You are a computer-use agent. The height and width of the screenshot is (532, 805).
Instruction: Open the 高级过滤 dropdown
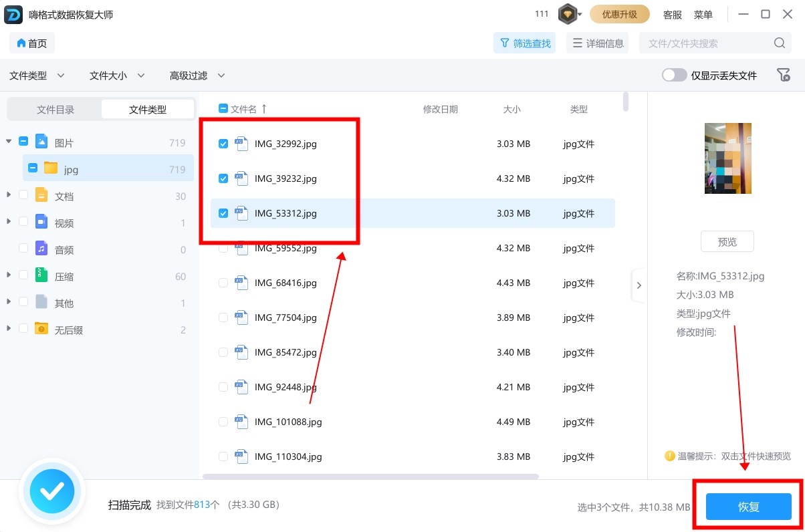[197, 76]
